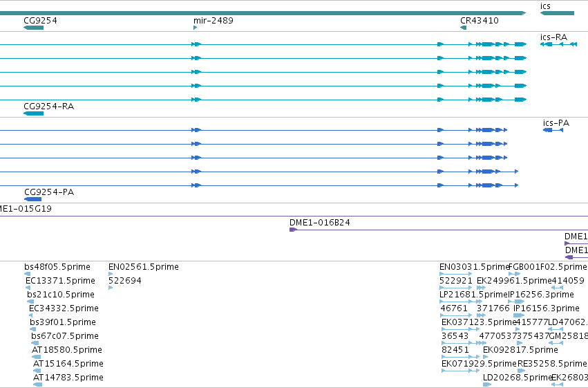588x388 pixels.
Task: Click the bs39f01.5prime EST label
Action: point(63,322)
